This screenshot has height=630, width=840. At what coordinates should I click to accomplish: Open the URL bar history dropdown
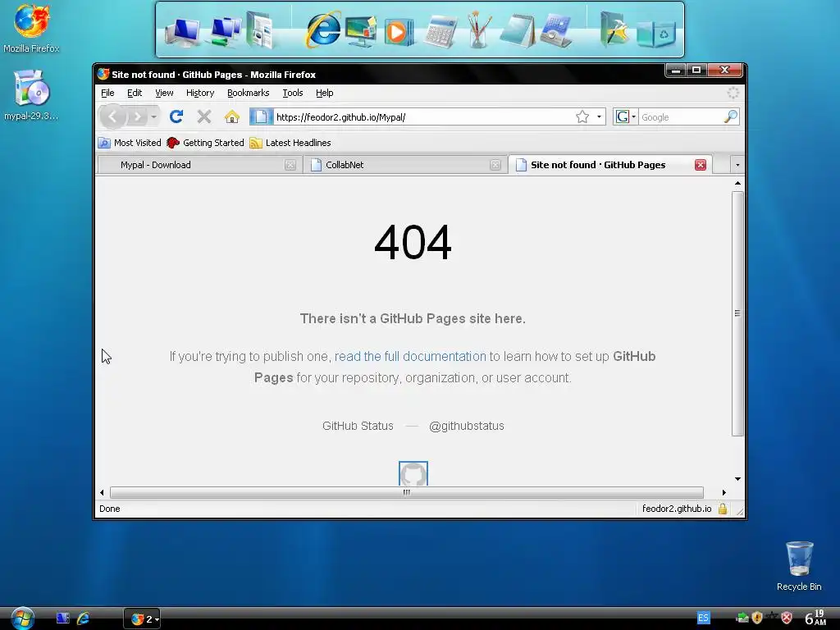click(599, 116)
